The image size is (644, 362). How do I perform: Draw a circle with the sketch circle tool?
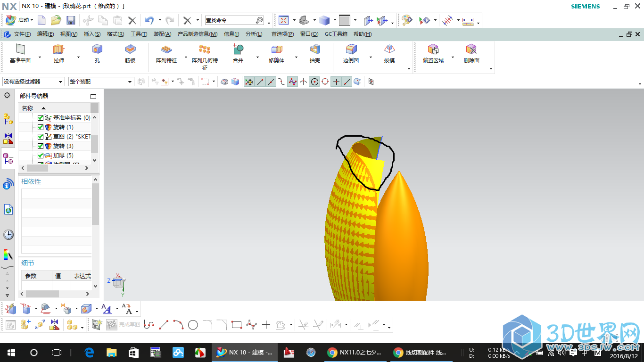pos(193,325)
